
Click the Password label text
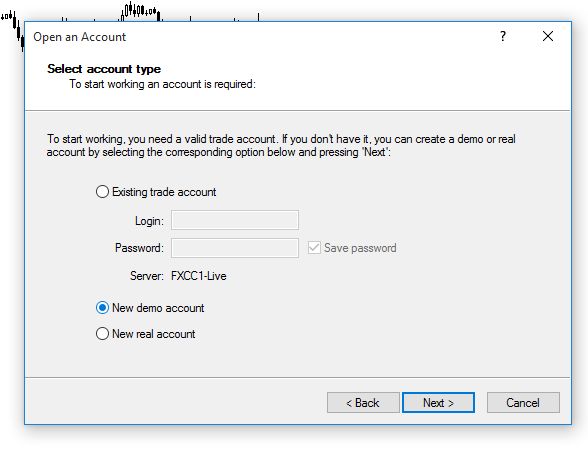[x=139, y=248]
